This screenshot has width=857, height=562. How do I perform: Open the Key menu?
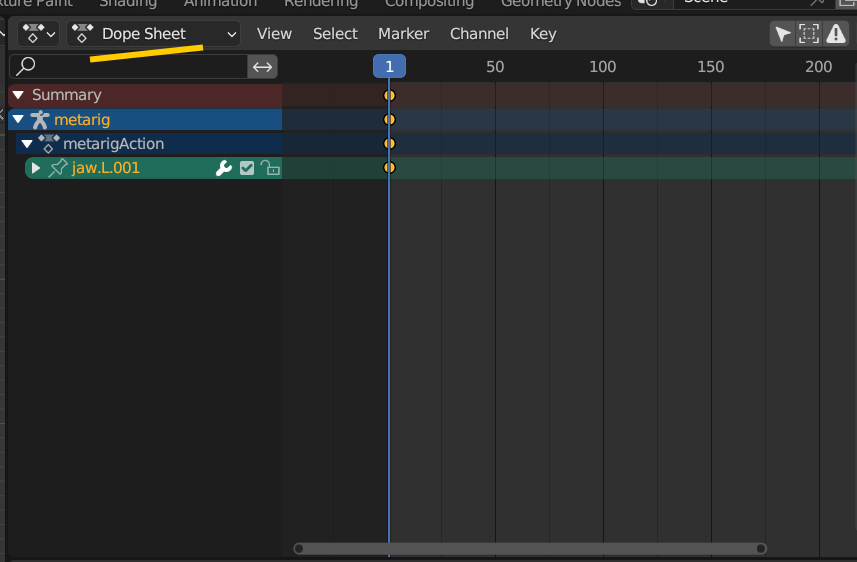pos(543,34)
